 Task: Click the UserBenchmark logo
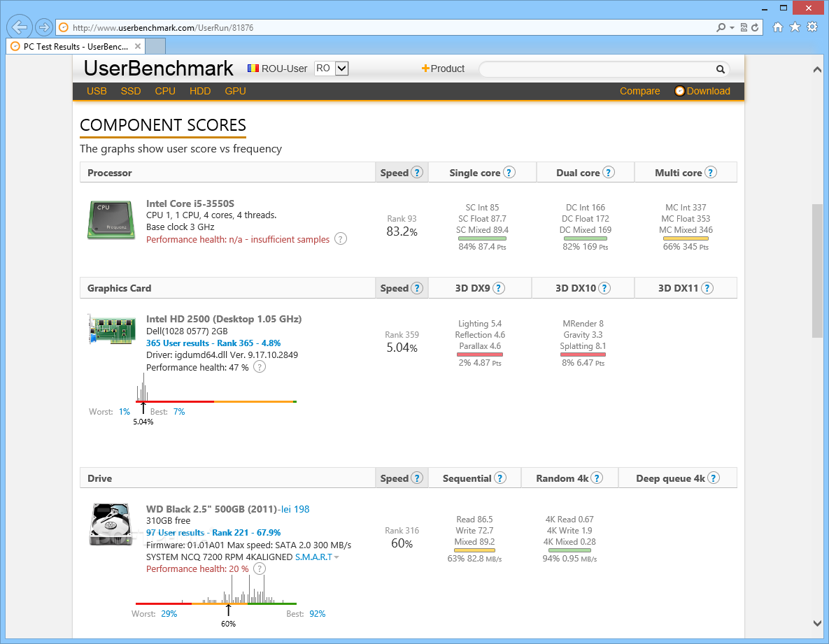pyautogui.click(x=158, y=68)
